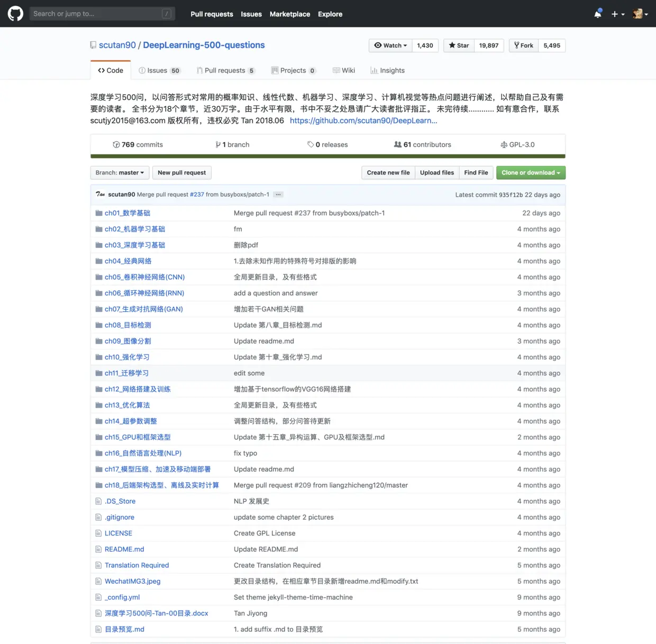Click the file icon for README.md
The height and width of the screenshot is (644, 656).
(x=98, y=549)
